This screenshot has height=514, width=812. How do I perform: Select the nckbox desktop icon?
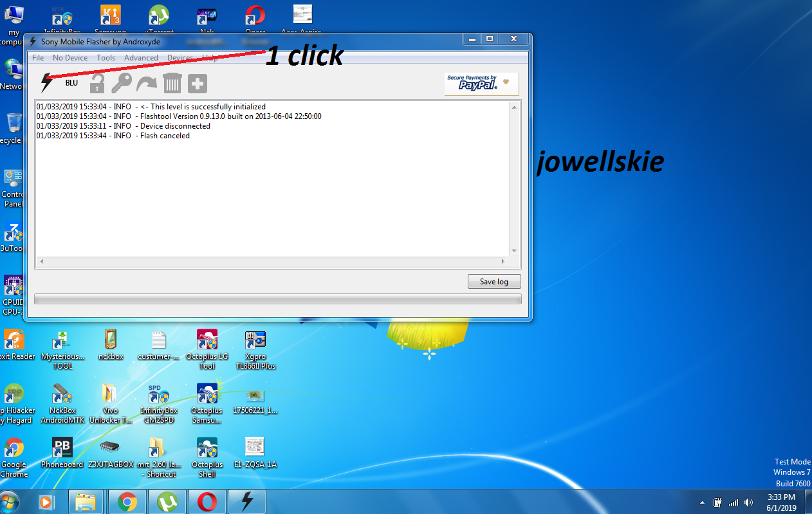pyautogui.click(x=111, y=345)
